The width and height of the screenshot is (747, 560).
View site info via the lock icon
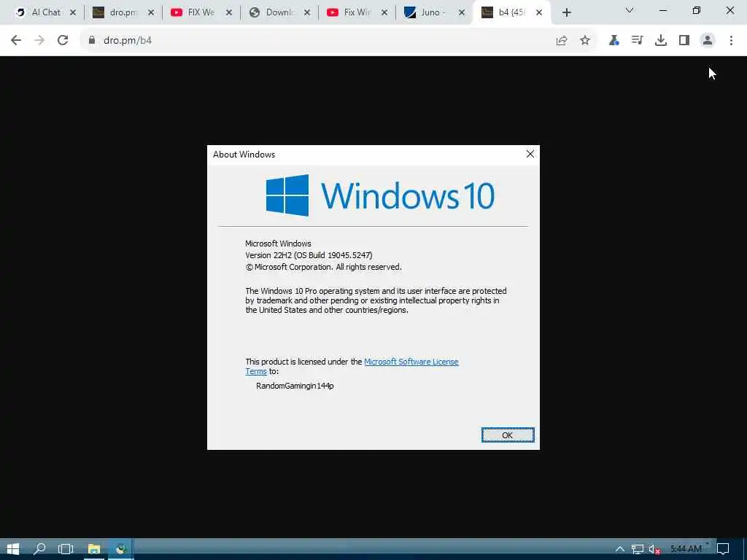(91, 41)
